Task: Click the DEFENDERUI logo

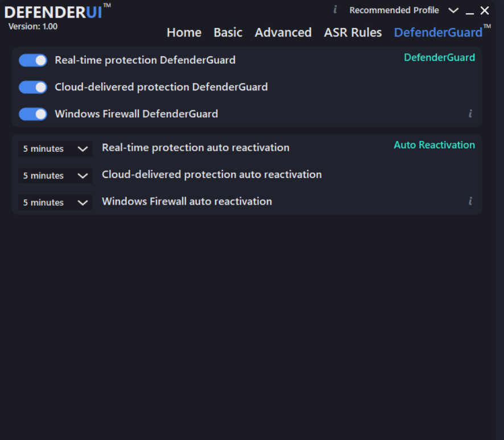Action: (57, 12)
